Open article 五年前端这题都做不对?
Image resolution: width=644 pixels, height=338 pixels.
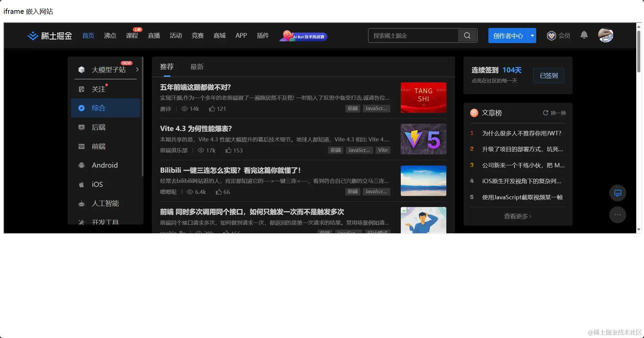point(195,87)
